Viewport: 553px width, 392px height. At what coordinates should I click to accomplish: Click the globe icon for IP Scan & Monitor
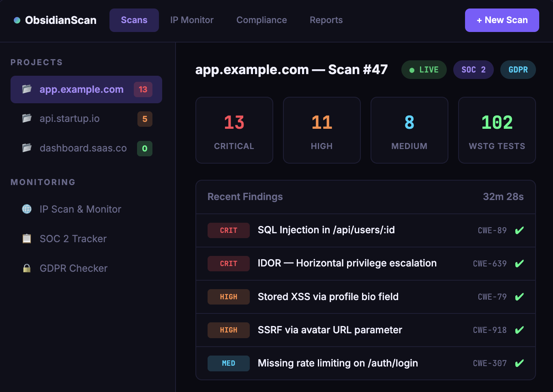27,209
